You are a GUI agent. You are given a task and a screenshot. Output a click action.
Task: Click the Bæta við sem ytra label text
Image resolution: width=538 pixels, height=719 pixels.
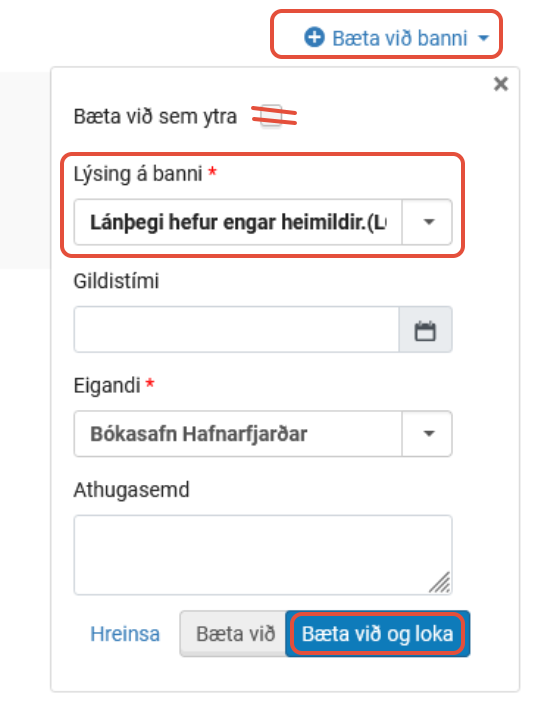pyautogui.click(x=155, y=116)
